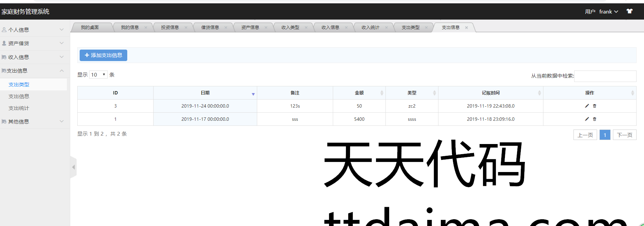Expand the 个人信息 sidebar section

(34, 30)
